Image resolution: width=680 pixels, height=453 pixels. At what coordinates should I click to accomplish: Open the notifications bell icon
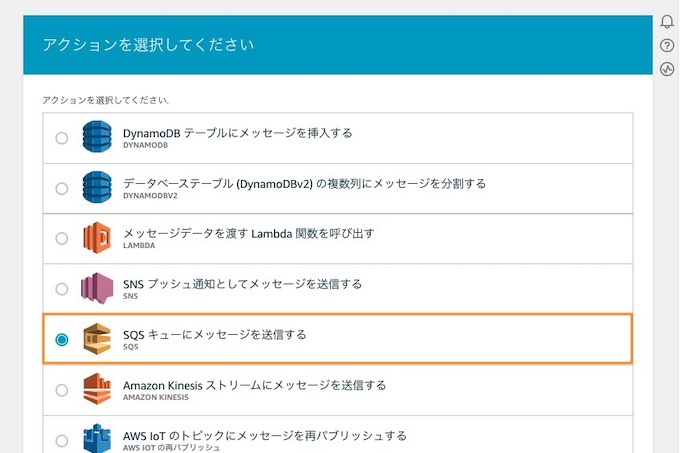(667, 21)
